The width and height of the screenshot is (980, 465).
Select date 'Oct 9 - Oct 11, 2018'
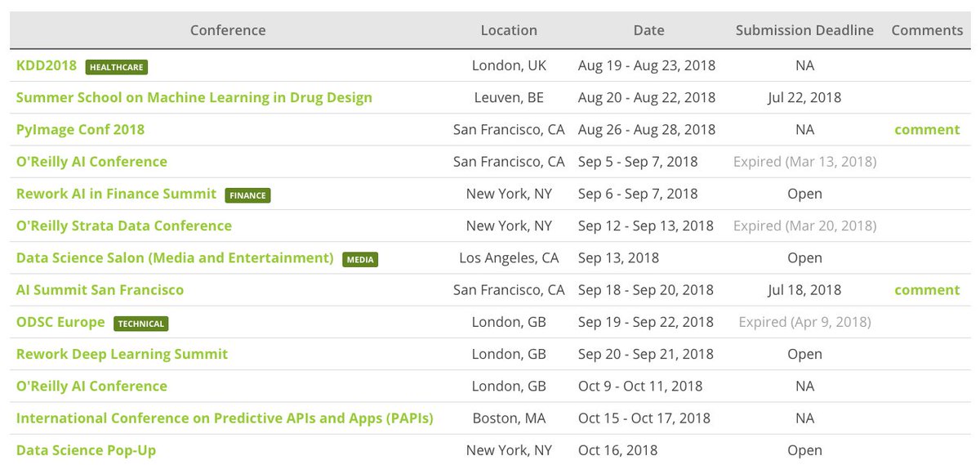[x=639, y=386]
